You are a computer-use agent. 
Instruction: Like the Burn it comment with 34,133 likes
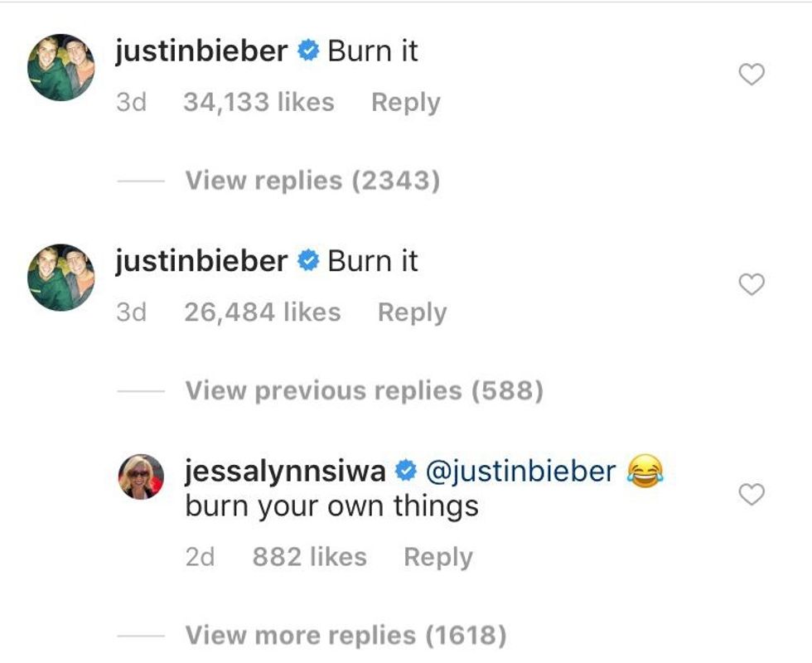click(x=751, y=76)
